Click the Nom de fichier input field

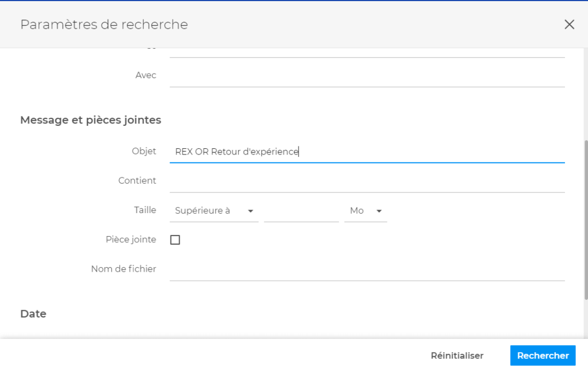[x=367, y=269]
